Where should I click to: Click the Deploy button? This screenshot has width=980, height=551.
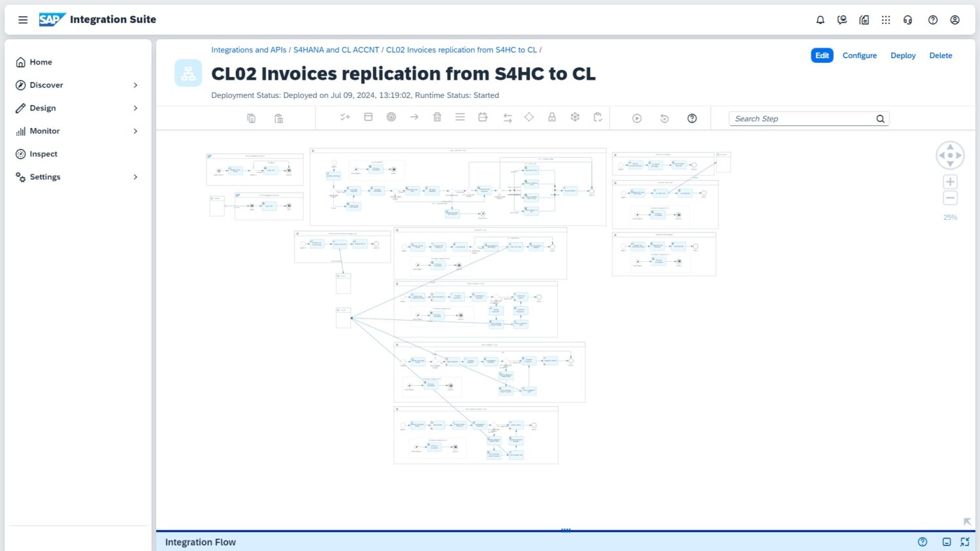click(902, 55)
